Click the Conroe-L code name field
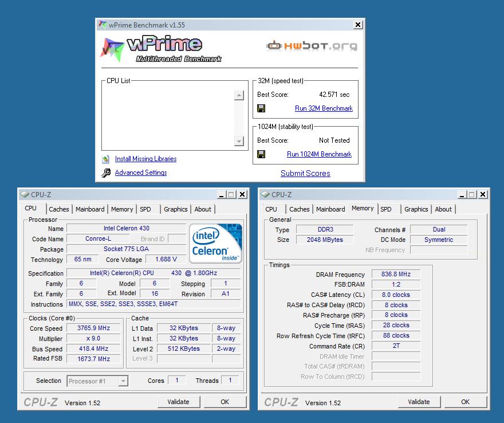Screen dimensions: 504x423 pyautogui.click(x=98, y=238)
